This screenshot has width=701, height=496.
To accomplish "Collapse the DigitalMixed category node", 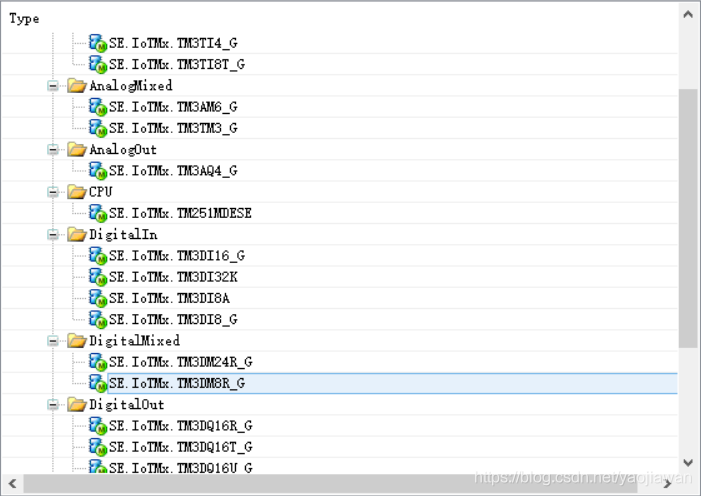I will pyautogui.click(x=53, y=341).
